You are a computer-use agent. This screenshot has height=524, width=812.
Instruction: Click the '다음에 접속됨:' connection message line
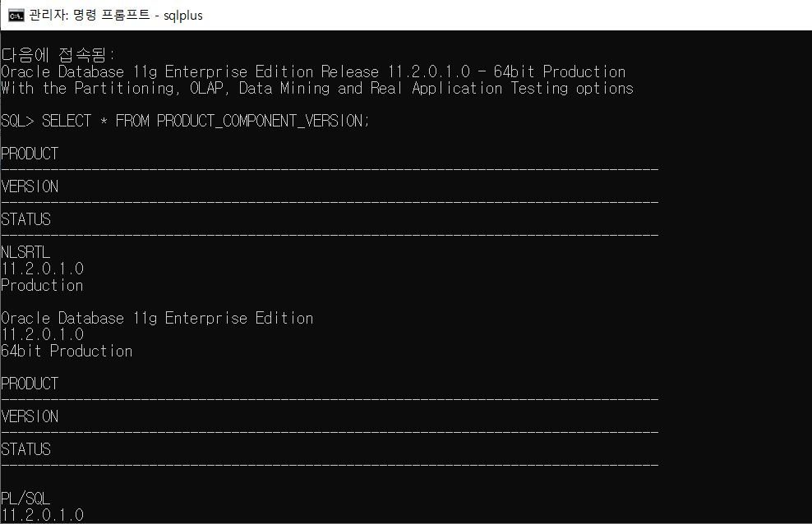tap(58, 55)
